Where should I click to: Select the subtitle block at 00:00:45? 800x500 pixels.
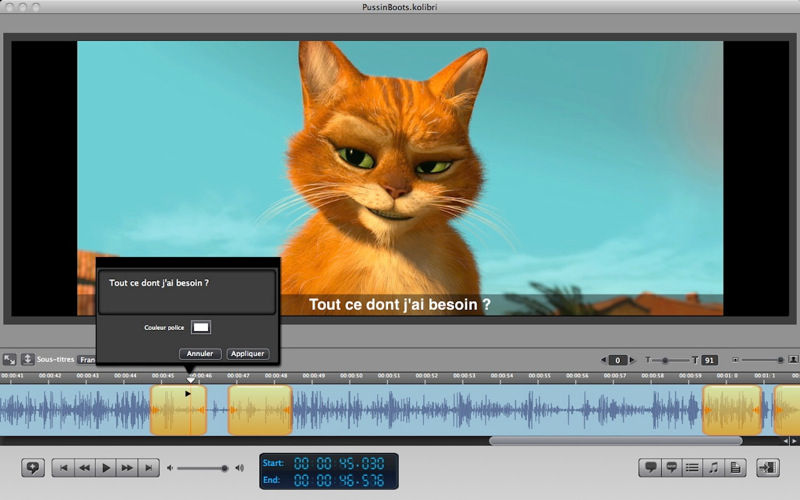(x=179, y=410)
